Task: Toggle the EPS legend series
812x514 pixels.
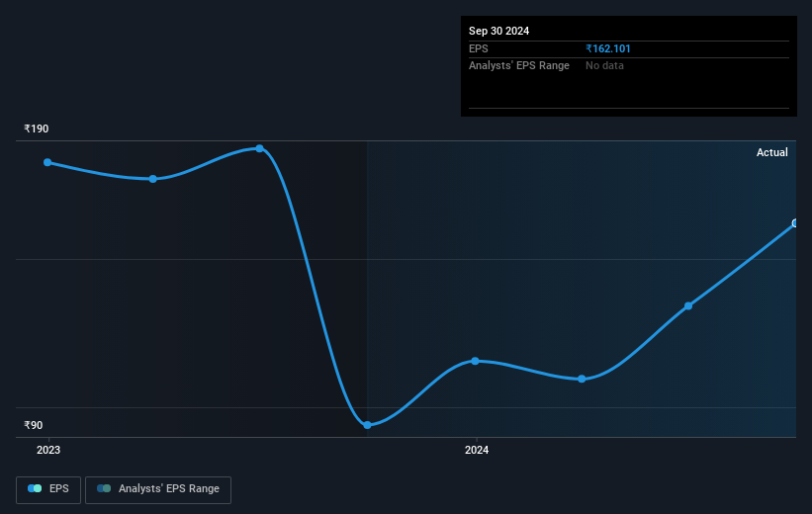Action: coord(48,489)
